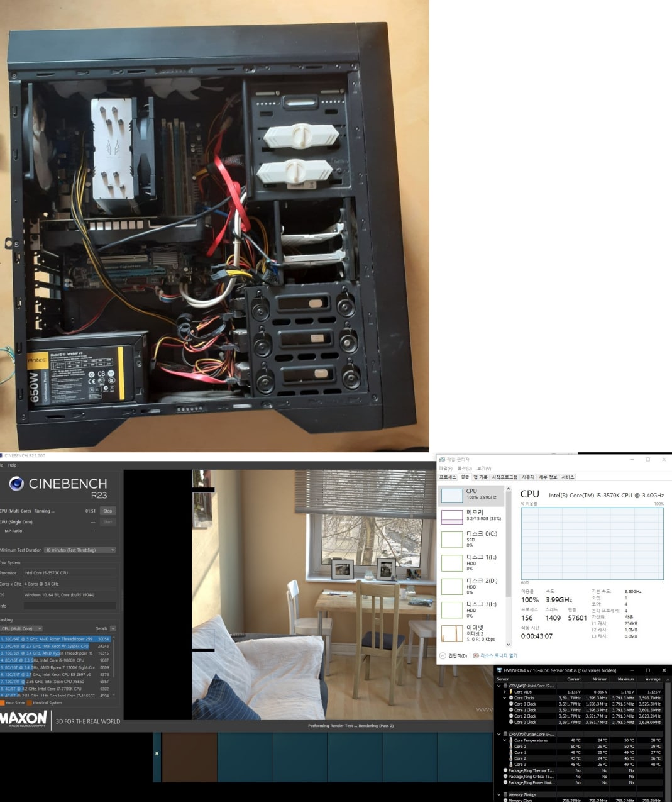The height and width of the screenshot is (805, 672).
Task: Switch to the 사용자 tab in Task Manager
Action: pos(528,477)
